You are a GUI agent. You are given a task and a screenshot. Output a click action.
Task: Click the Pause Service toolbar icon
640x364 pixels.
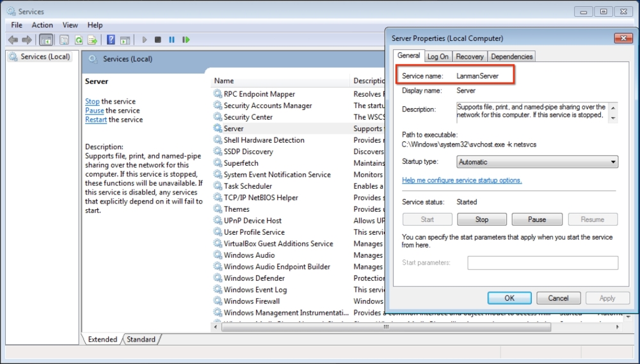(x=172, y=40)
